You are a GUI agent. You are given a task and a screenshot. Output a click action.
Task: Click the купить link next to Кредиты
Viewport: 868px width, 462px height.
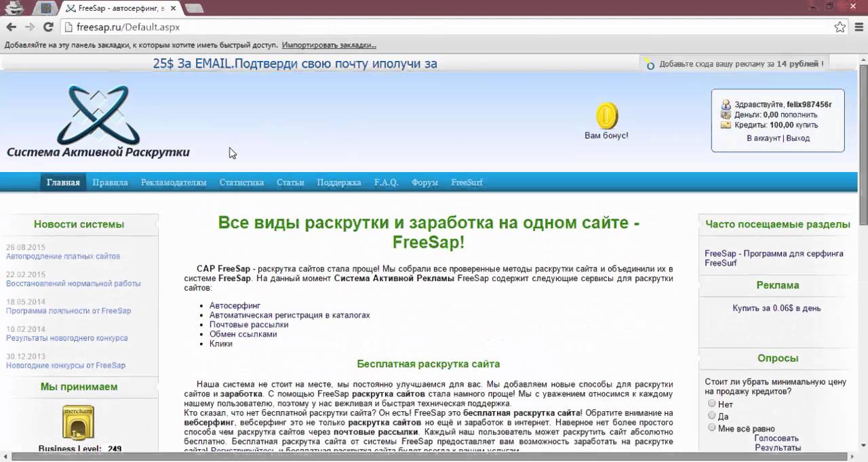pyautogui.click(x=806, y=125)
